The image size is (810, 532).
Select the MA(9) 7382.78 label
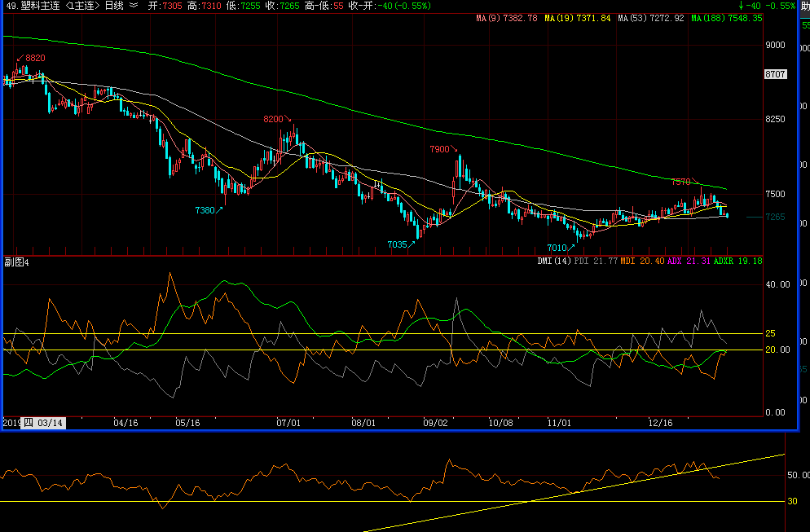[507, 18]
